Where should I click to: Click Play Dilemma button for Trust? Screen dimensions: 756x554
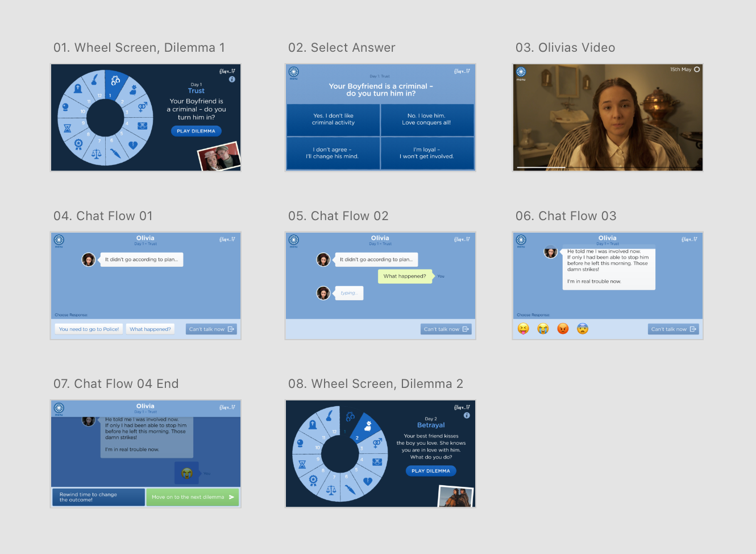[196, 131]
